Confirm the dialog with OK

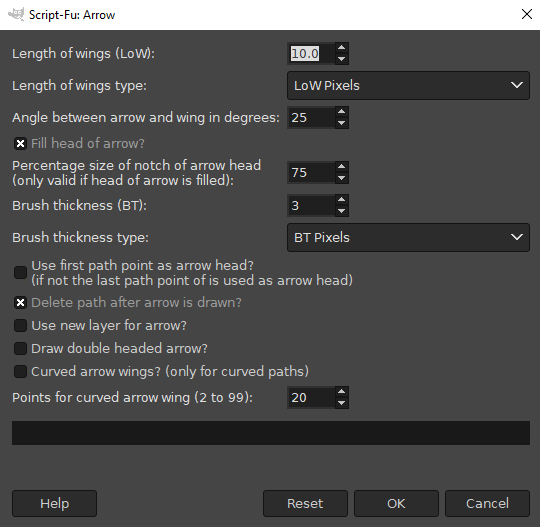[x=396, y=504]
